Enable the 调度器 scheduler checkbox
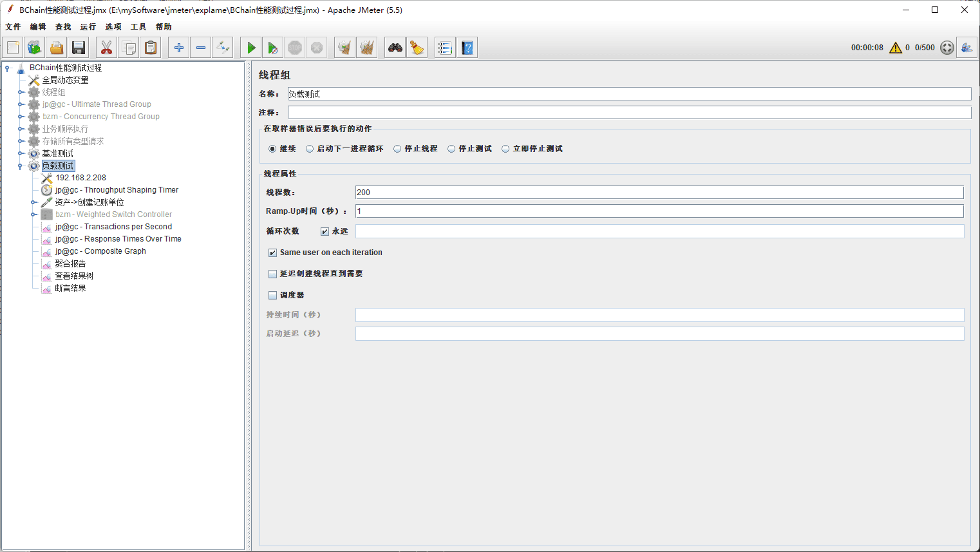The width and height of the screenshot is (980, 552). pyautogui.click(x=272, y=295)
